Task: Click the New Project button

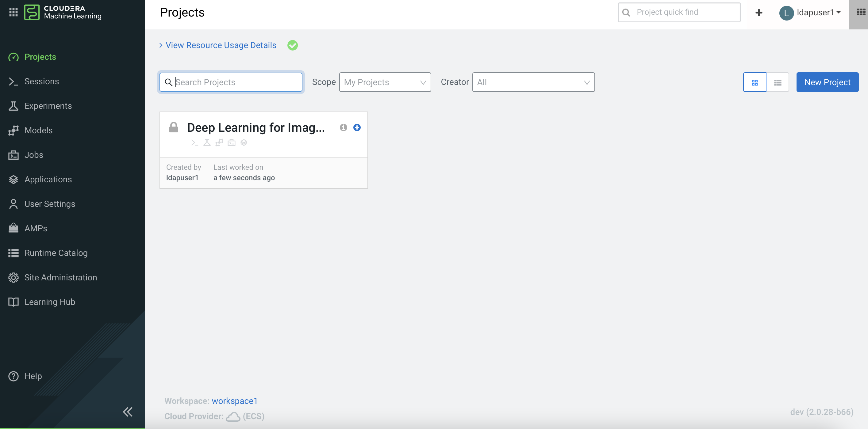Action: click(827, 82)
